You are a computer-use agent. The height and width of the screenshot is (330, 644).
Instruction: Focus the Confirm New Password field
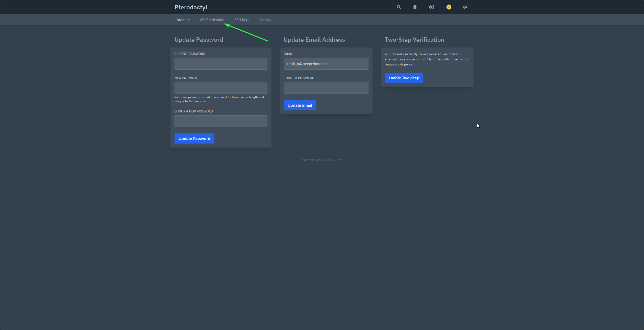tap(221, 121)
